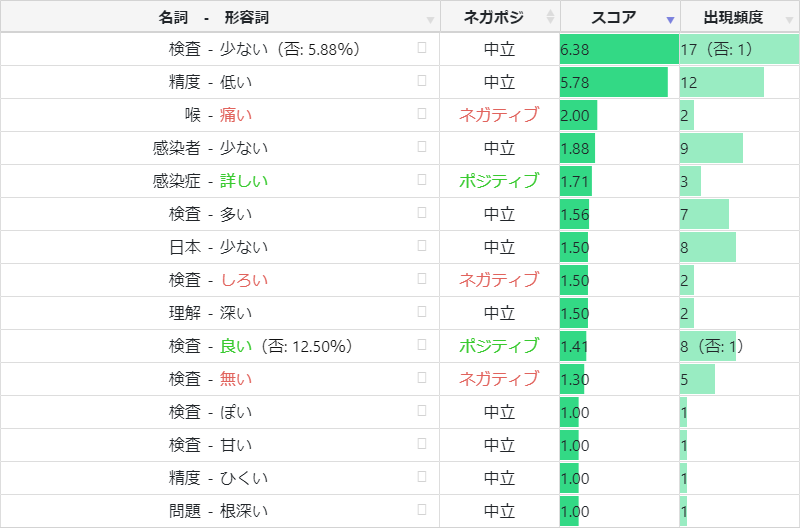Click the small icon beside 検査 - 無い row
Image resolution: width=800 pixels, height=528 pixels.
422,378
